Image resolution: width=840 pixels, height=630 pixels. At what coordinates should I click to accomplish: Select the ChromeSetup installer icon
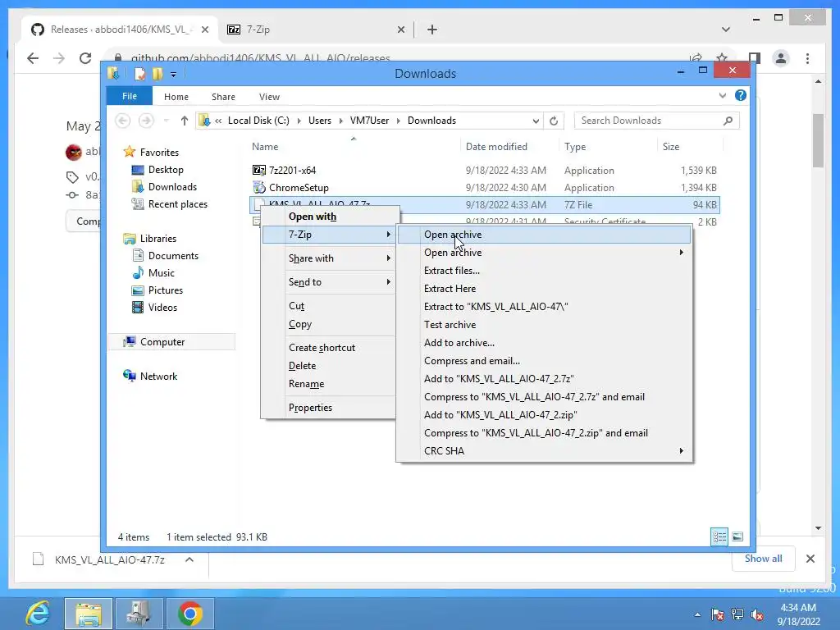258,188
